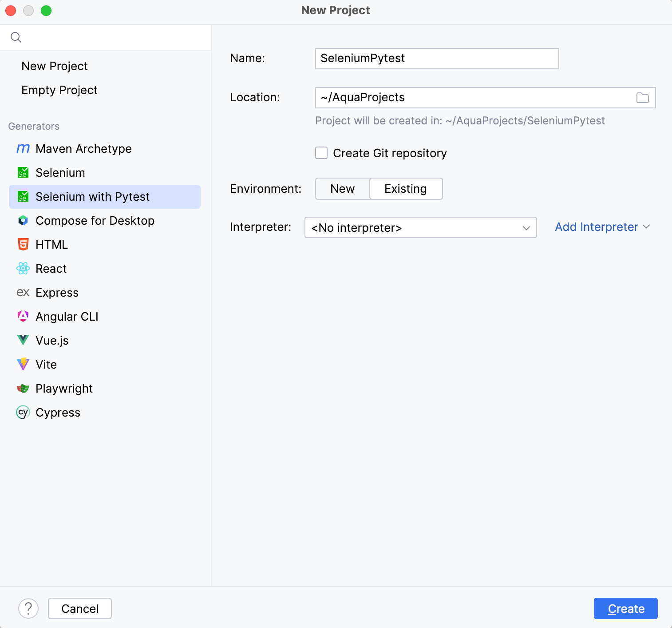This screenshot has width=672, height=628.
Task: Click the Maven Archetype generator icon
Action: [x=23, y=149]
